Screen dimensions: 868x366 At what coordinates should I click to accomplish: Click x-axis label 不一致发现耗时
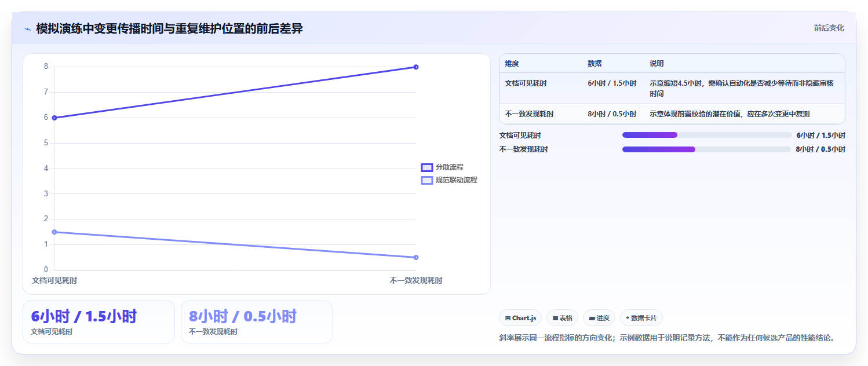tap(416, 280)
